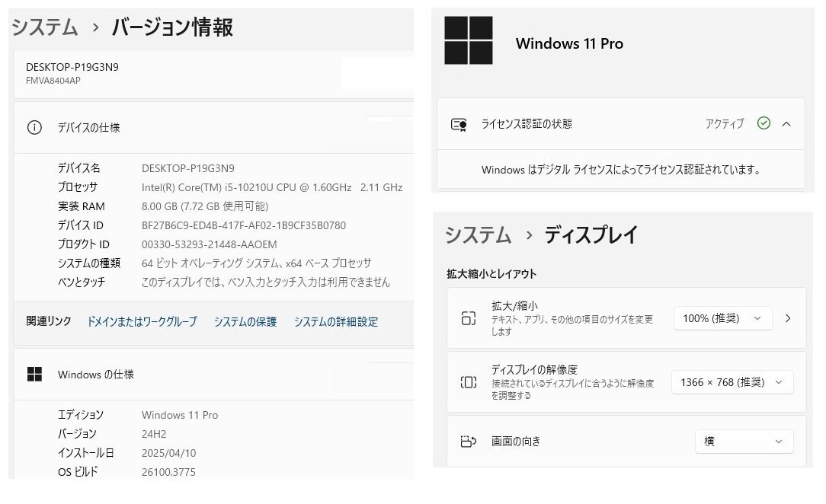Image resolution: width=826 pixels, height=504 pixels.
Task: Open ドメインまたはワークグループ link
Action: 142,321
